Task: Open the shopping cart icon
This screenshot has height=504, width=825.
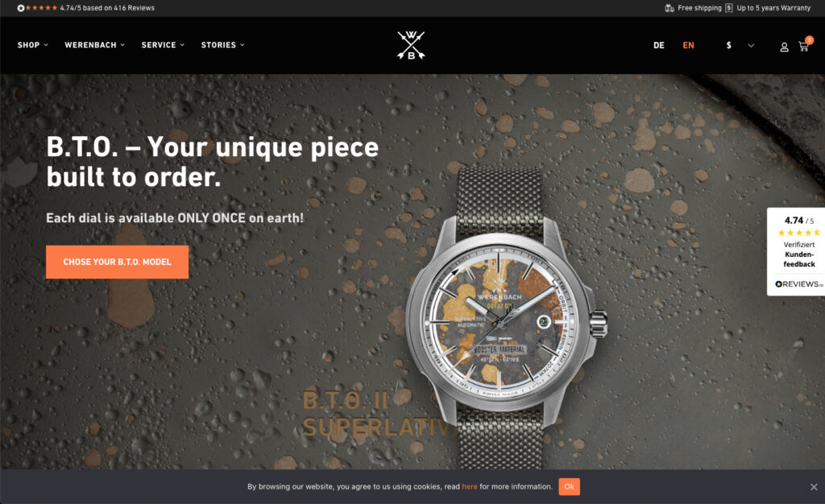Action: 803,47
